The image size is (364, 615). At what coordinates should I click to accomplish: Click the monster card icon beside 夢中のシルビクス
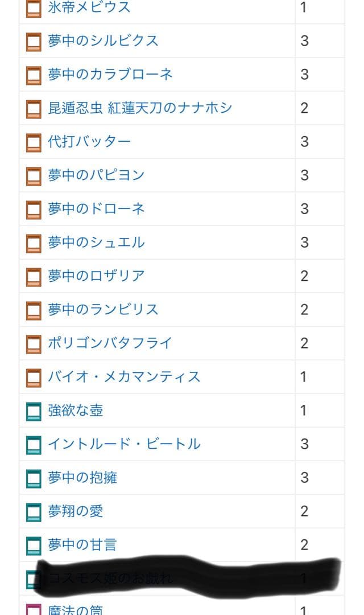click(x=34, y=42)
